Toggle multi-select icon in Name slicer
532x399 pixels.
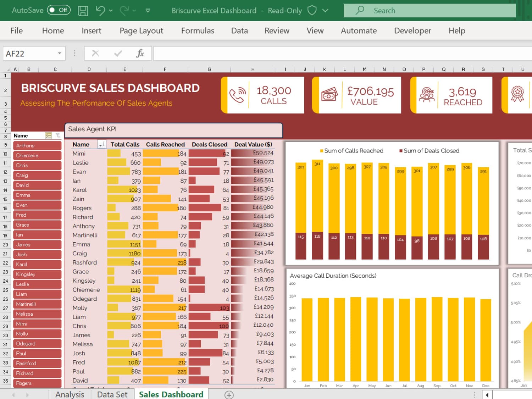click(x=48, y=135)
